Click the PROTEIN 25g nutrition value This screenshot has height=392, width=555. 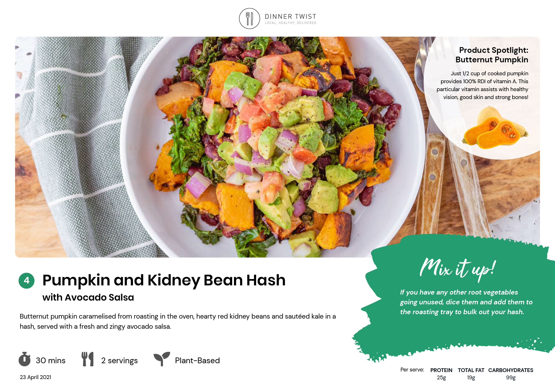[441, 374]
